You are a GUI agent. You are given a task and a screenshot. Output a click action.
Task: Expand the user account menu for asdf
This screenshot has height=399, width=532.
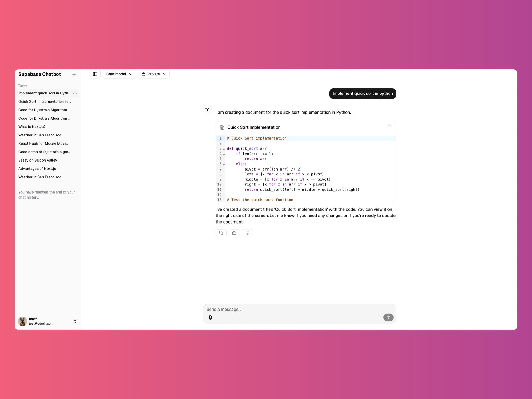(75, 321)
